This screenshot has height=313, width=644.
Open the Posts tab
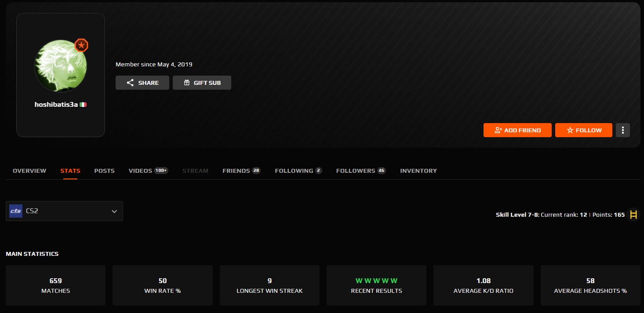point(104,171)
